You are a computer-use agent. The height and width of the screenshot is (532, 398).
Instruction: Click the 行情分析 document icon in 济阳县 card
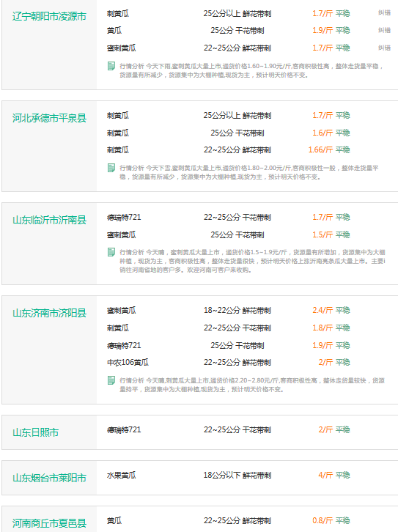click(111, 380)
